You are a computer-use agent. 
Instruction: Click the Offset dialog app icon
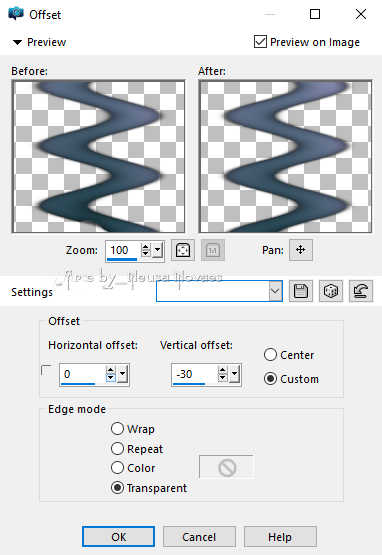pyautogui.click(x=16, y=14)
